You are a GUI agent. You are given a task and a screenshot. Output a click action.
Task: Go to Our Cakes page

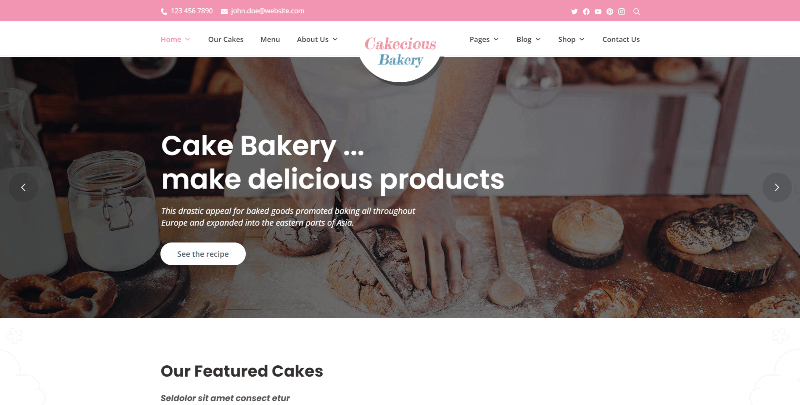pyautogui.click(x=226, y=39)
